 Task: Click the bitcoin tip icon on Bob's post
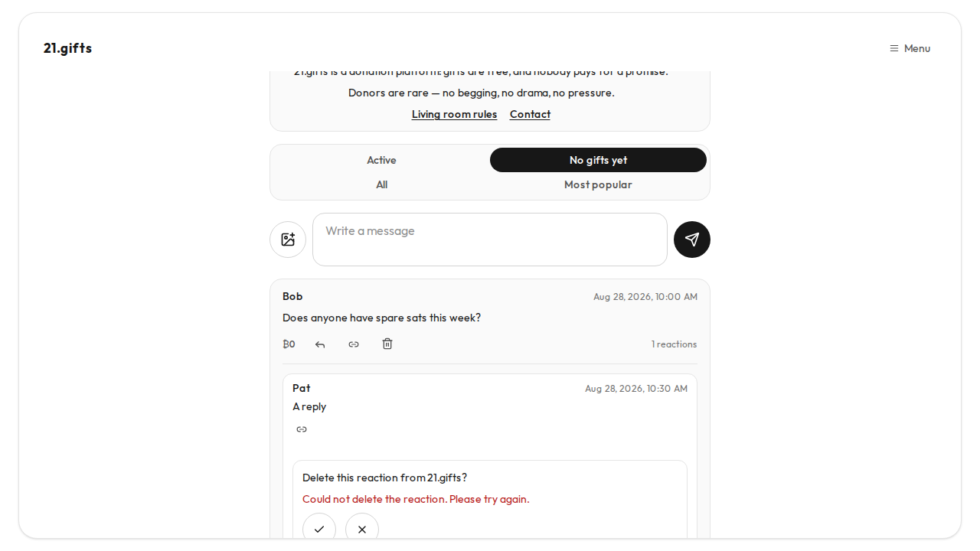point(289,344)
